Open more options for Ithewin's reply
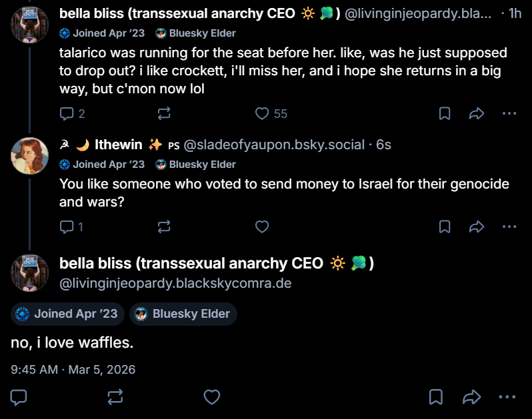 509,227
